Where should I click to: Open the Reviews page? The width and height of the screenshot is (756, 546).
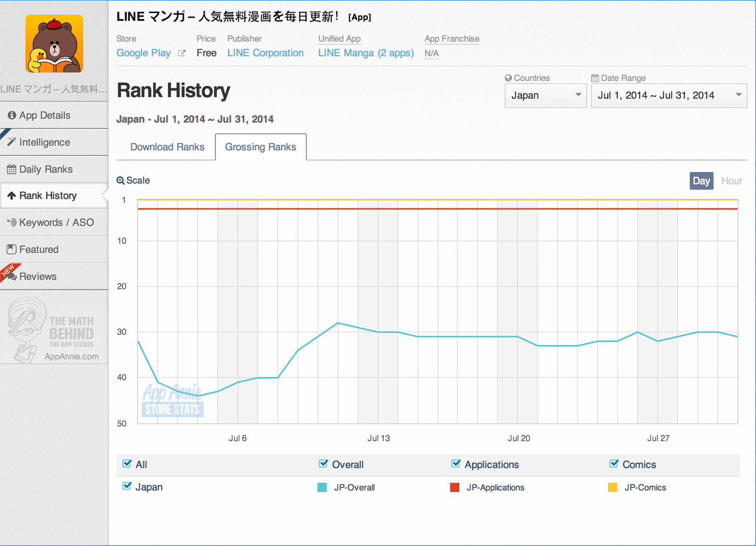tap(54, 276)
